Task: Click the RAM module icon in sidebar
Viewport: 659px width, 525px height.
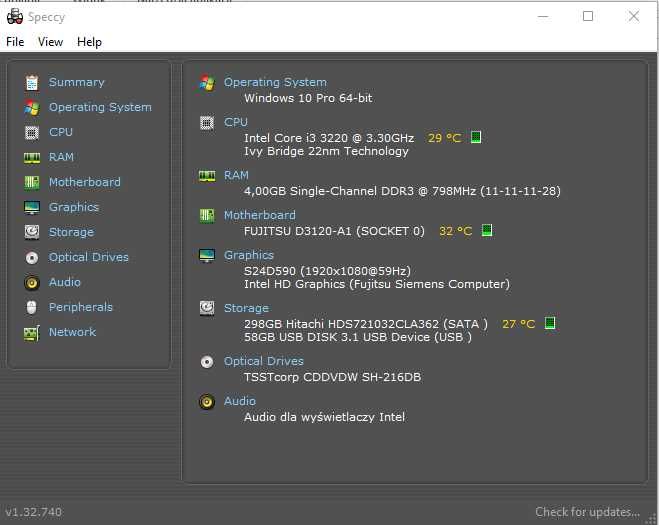Action: pyautogui.click(x=32, y=157)
